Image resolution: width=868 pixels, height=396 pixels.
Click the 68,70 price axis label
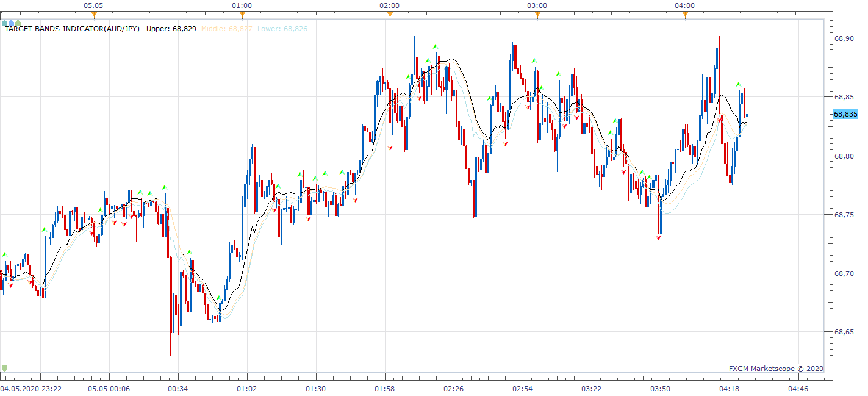pyautogui.click(x=843, y=273)
